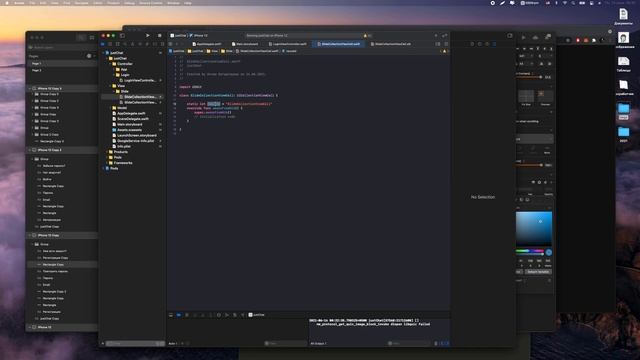Clear the console with trash icon
Screen dimensions: 640x360
[x=436, y=344]
